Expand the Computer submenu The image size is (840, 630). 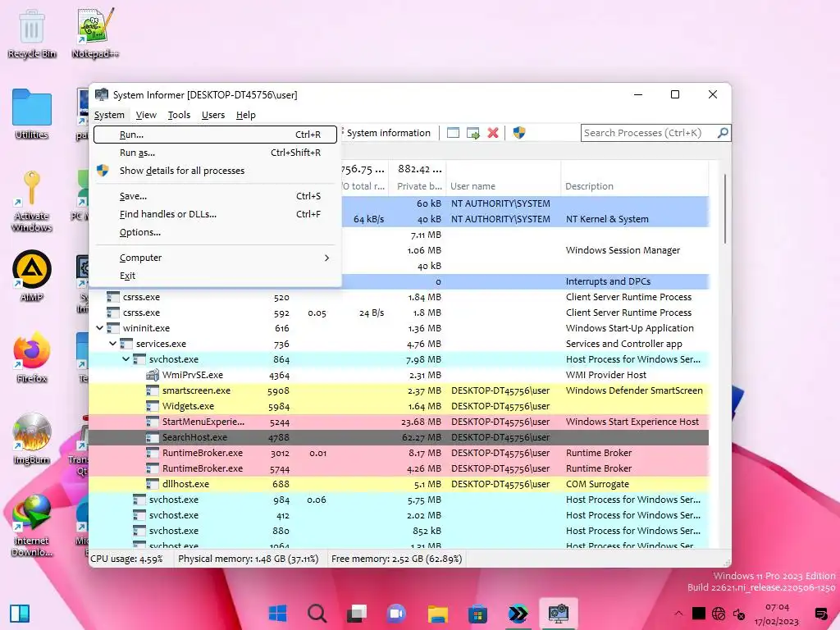(215, 258)
